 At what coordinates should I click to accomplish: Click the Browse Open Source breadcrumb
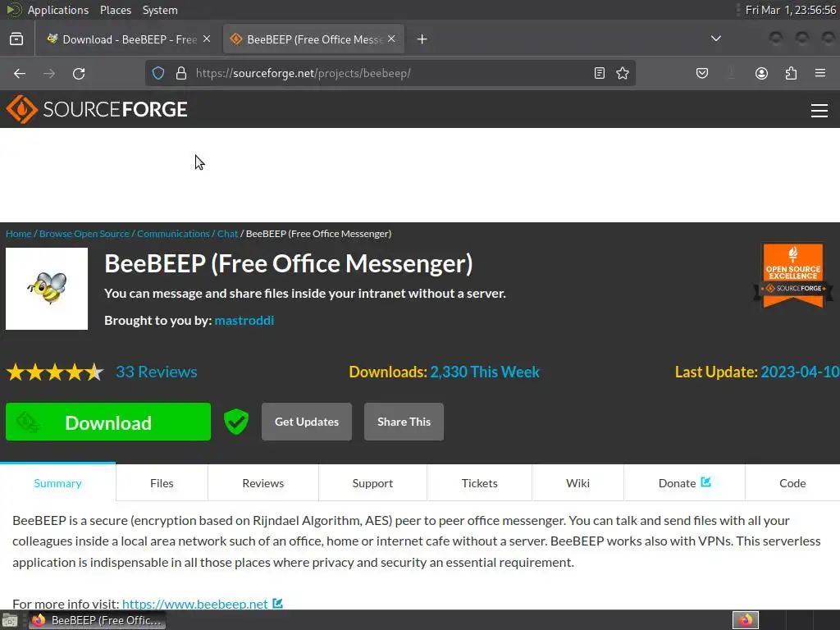pos(84,234)
